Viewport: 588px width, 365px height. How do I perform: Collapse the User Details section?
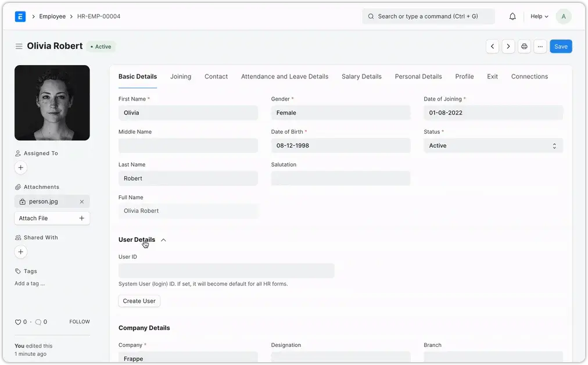tap(163, 239)
